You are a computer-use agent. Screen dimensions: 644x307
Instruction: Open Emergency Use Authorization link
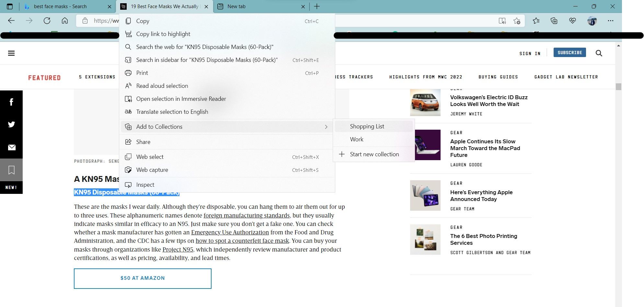(x=230, y=232)
